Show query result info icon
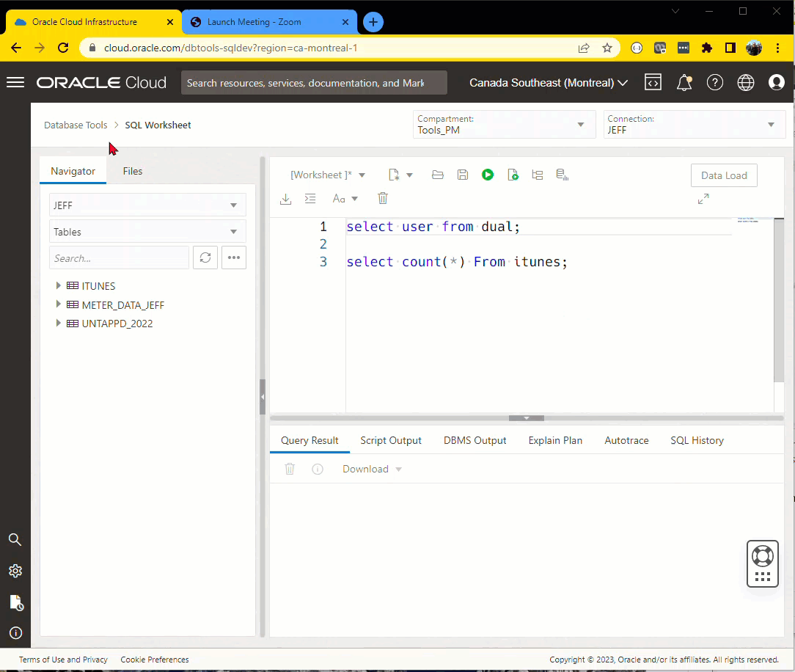This screenshot has height=672, width=795. click(318, 469)
